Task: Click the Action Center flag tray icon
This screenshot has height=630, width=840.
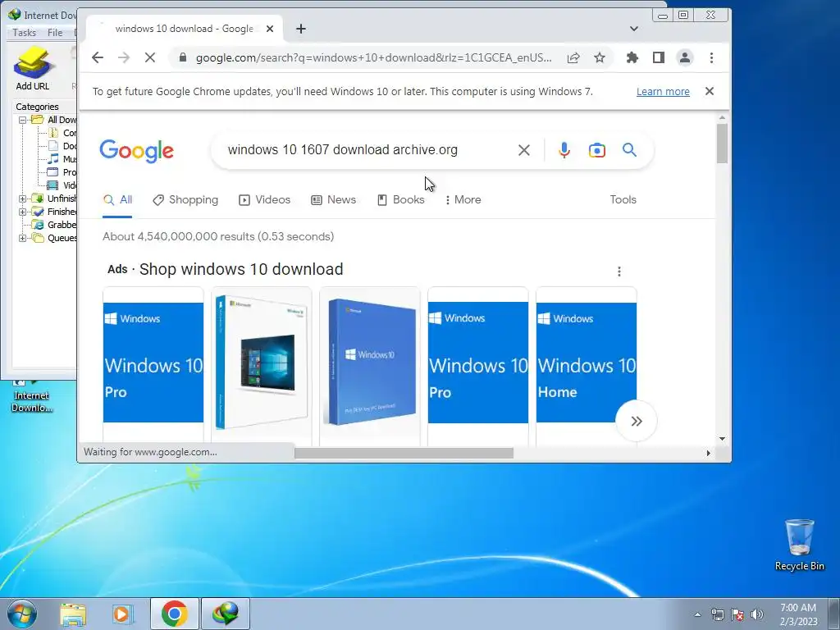Action: (737, 615)
